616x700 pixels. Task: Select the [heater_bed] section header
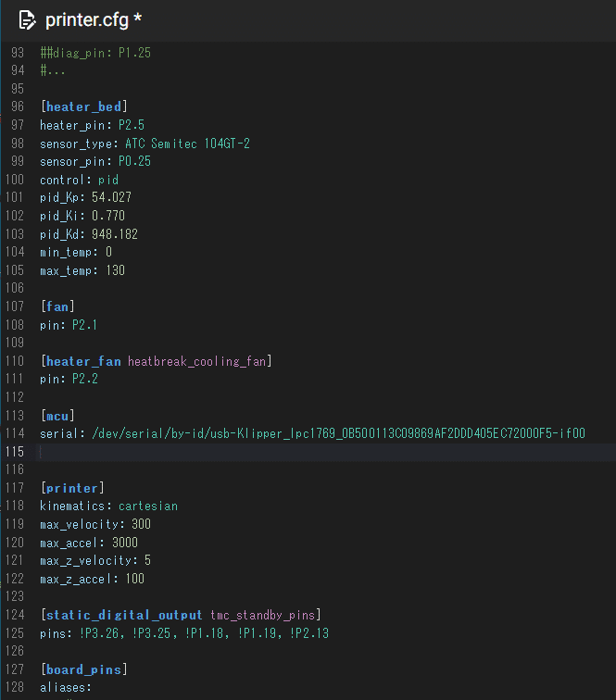84,106
